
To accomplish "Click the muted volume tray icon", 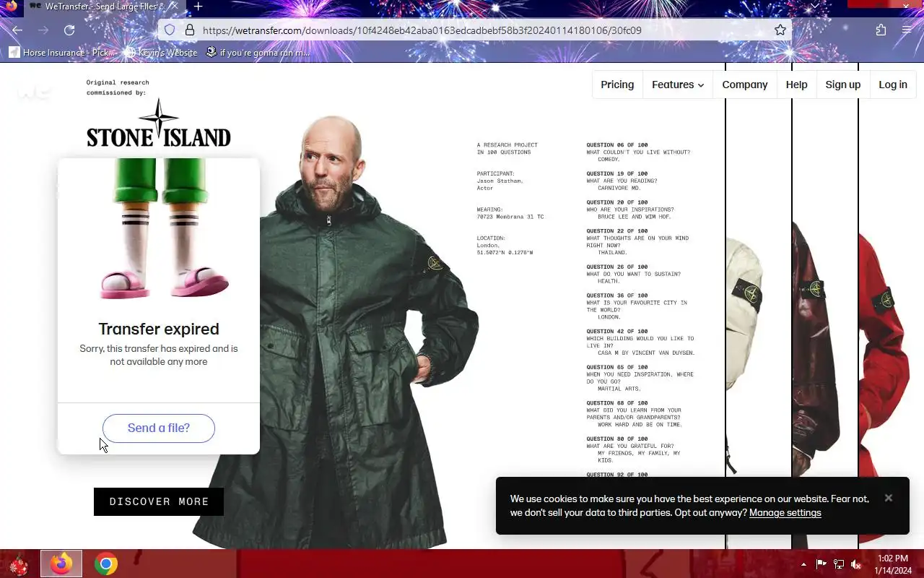I will pyautogui.click(x=856, y=564).
